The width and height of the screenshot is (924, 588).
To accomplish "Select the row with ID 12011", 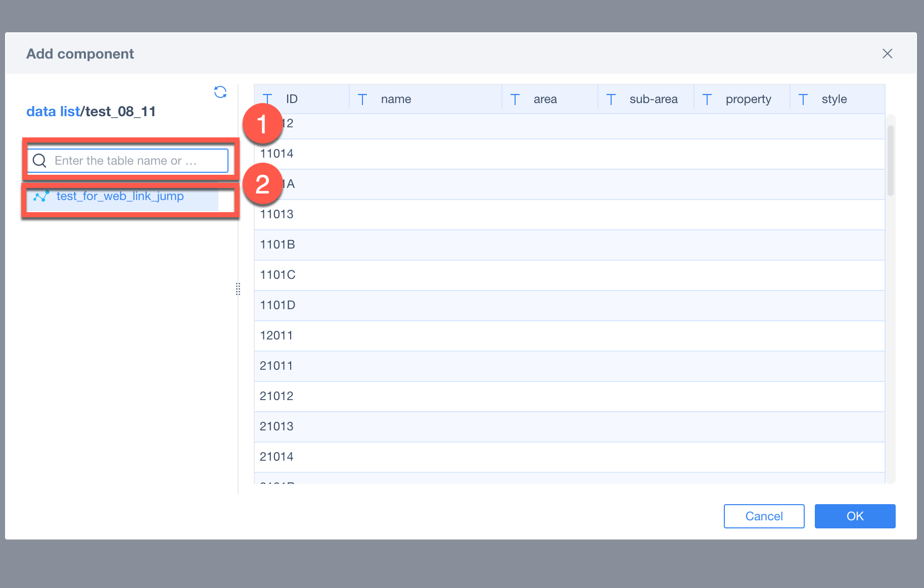I will (570, 336).
